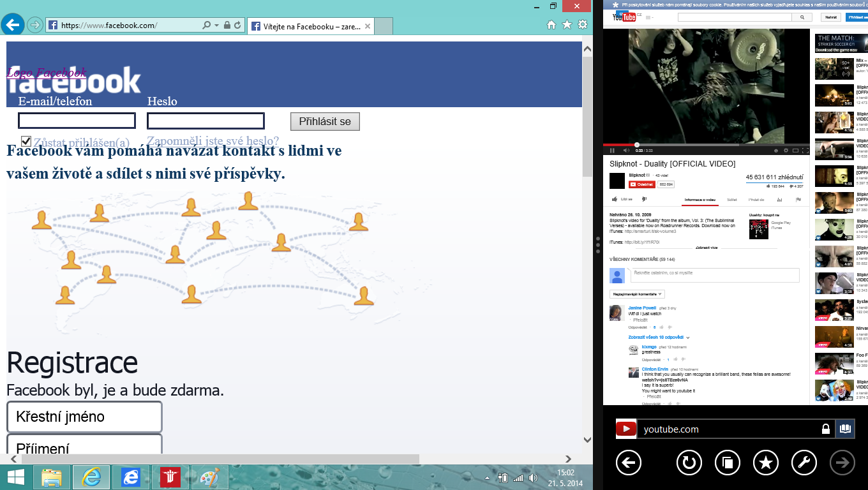
Task: Enter fullscreen on the YouTube player
Action: click(x=805, y=151)
